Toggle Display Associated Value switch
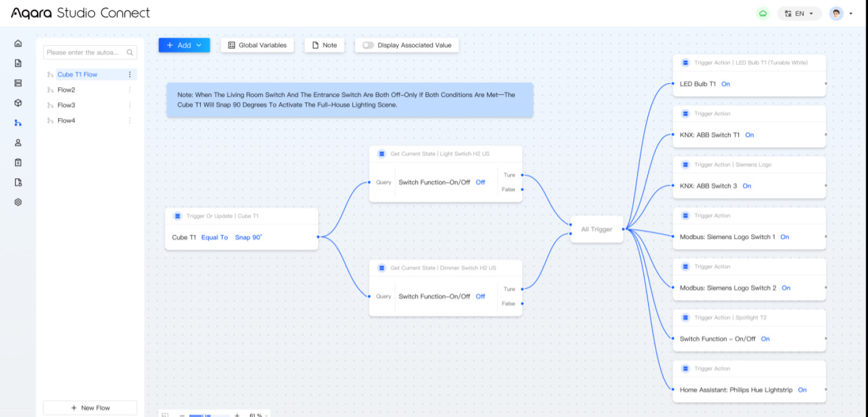 [x=367, y=45]
